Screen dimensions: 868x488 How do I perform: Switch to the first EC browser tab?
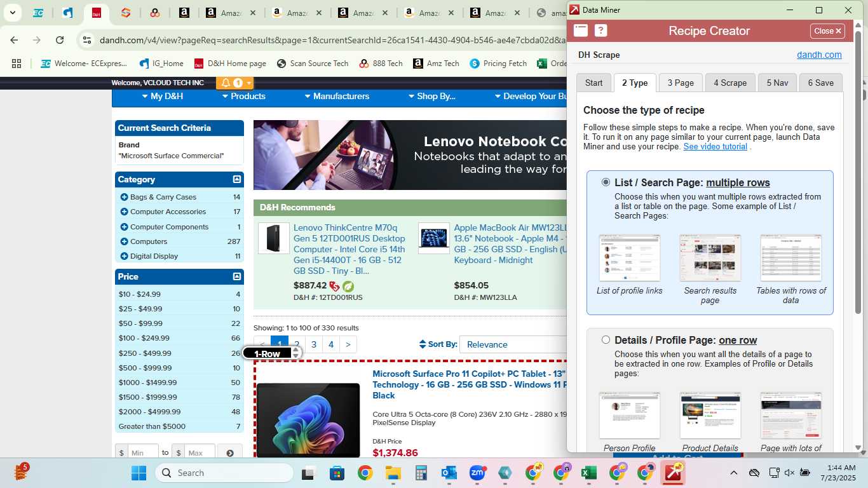[37, 13]
